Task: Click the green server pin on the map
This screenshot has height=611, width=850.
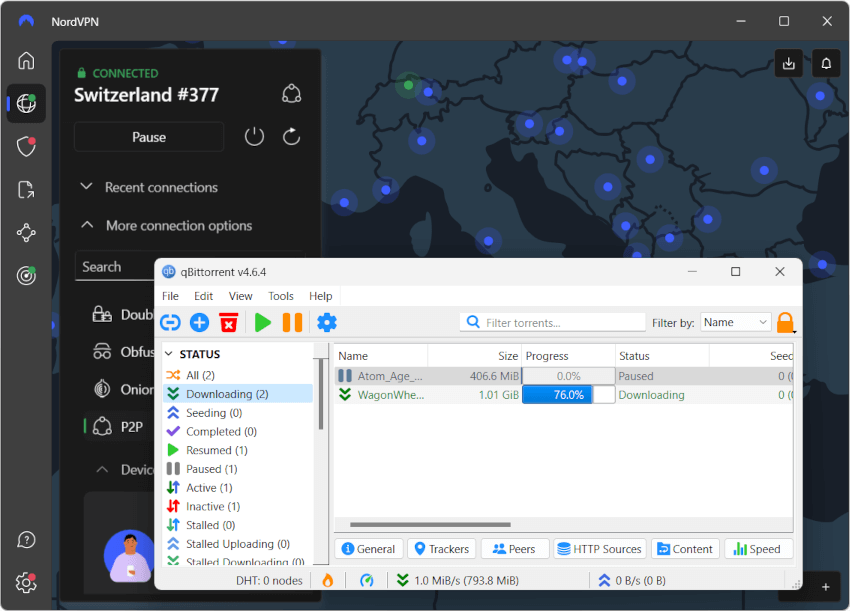Action: pyautogui.click(x=408, y=85)
